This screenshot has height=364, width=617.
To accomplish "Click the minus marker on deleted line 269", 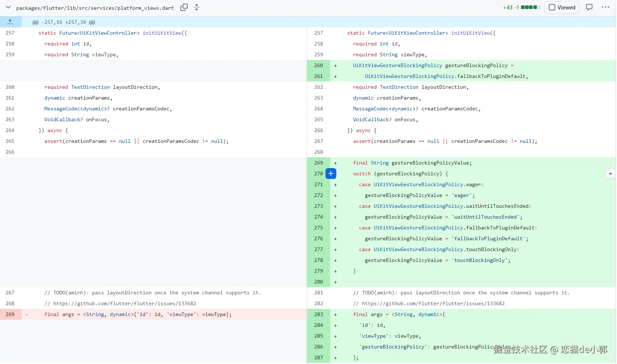I will pos(26,314).
